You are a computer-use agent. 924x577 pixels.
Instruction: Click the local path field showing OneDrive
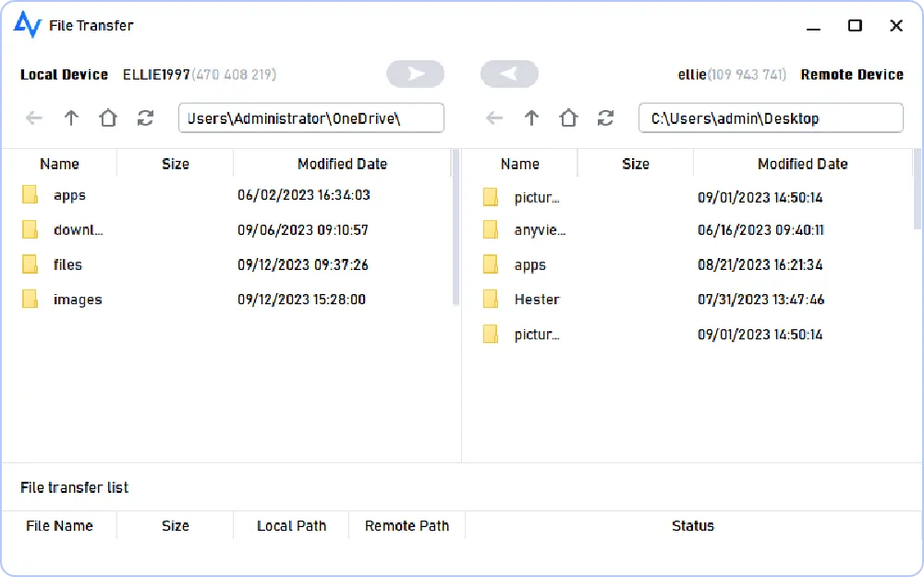(310, 117)
